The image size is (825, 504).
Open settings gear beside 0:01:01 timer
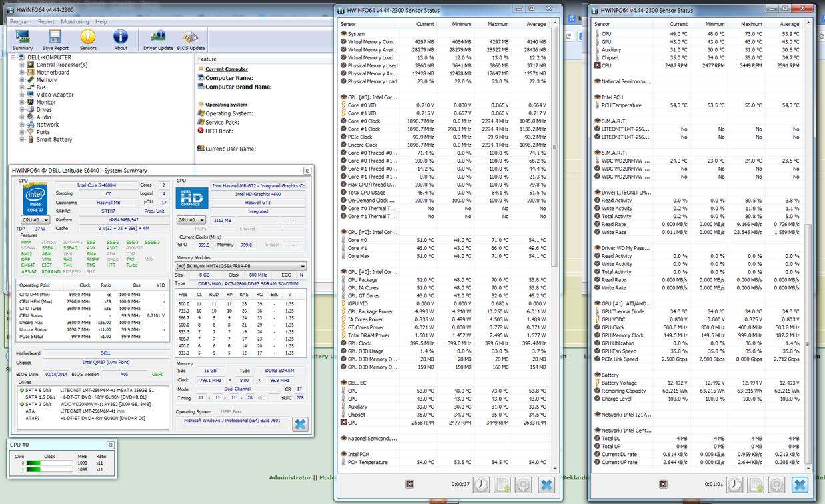777,485
